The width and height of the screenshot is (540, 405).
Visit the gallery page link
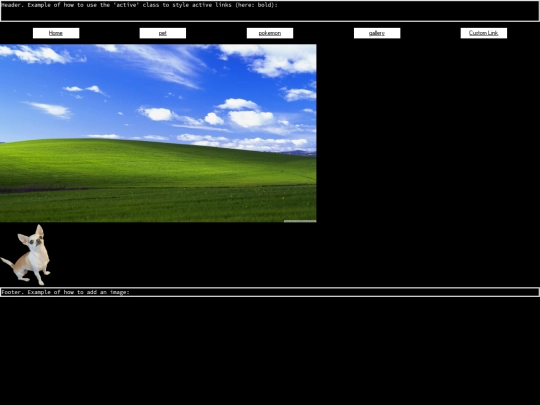[x=377, y=33]
